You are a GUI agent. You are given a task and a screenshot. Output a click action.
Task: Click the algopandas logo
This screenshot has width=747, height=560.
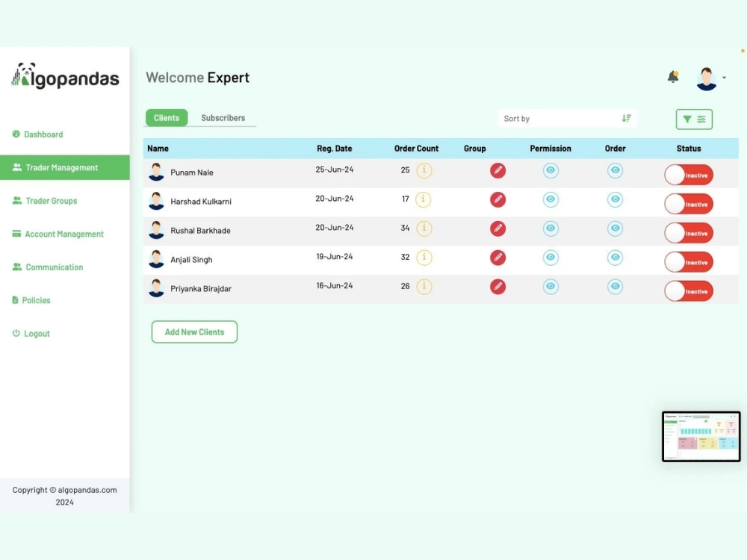tap(65, 76)
